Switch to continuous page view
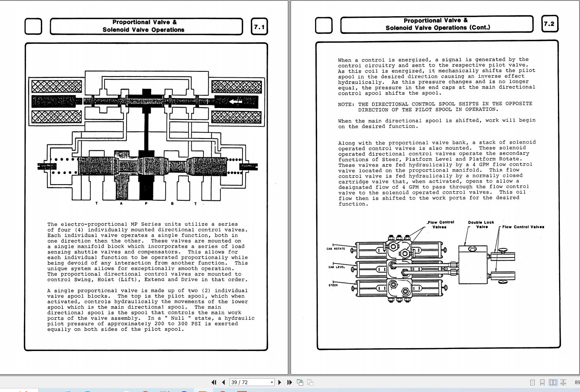The height and width of the screenshot is (392, 580). 542,382
